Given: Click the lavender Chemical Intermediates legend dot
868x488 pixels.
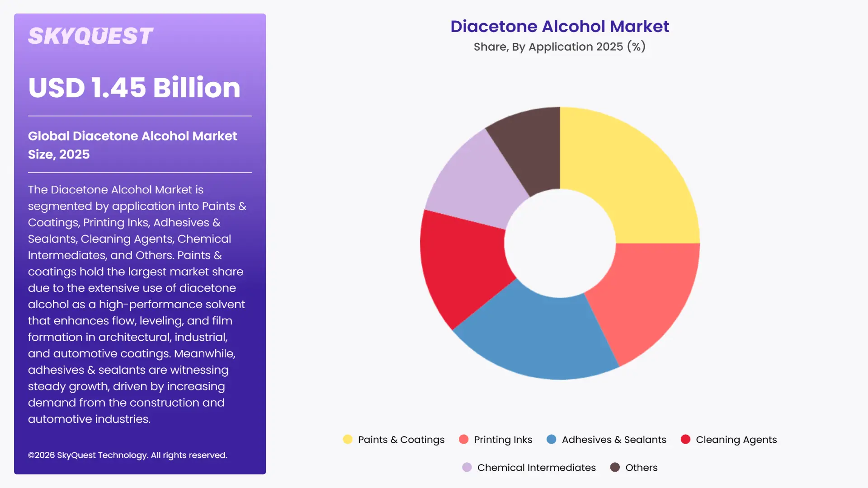Looking at the screenshot, I should tap(467, 467).
